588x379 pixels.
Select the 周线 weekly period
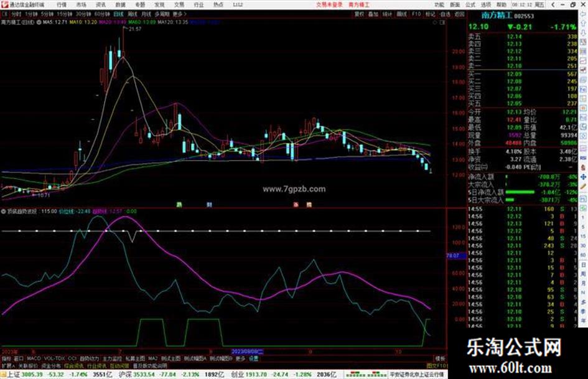tap(133, 14)
